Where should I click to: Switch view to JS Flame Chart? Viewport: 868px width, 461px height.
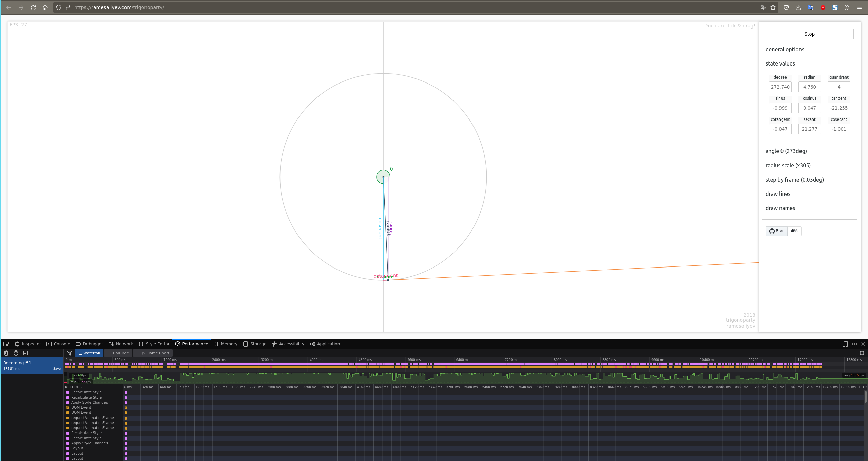tap(152, 353)
